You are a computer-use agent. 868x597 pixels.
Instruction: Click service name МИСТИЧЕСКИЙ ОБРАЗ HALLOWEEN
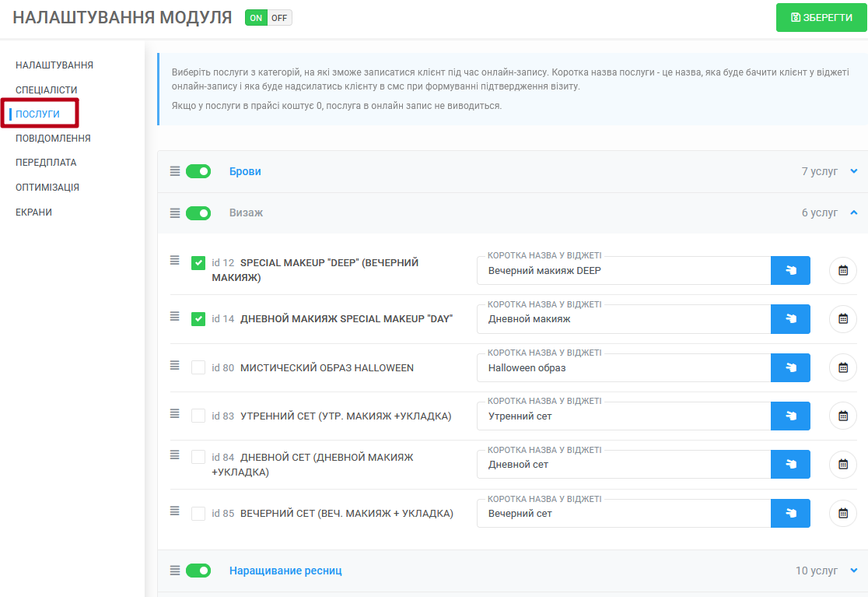(x=327, y=367)
